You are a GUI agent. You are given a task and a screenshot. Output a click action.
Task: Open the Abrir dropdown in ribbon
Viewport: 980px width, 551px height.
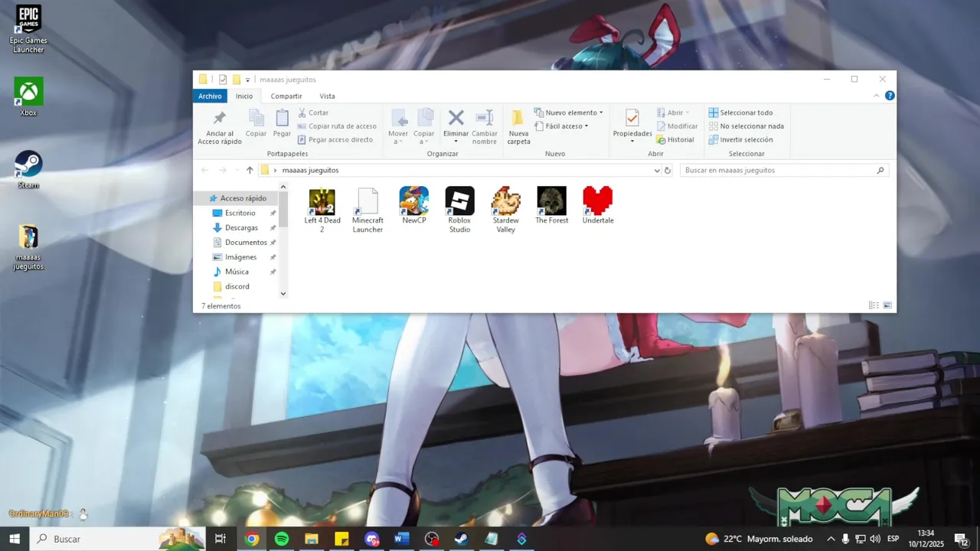[x=673, y=112]
